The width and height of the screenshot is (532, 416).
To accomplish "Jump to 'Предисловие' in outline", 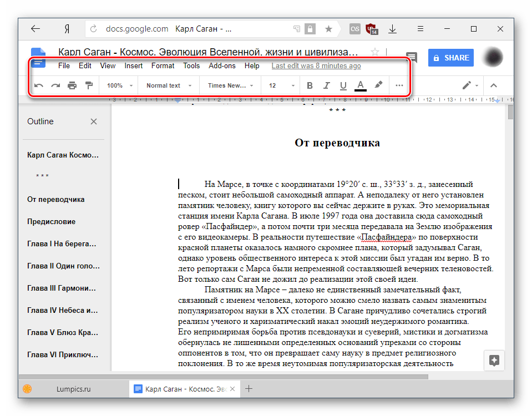I will (51, 221).
